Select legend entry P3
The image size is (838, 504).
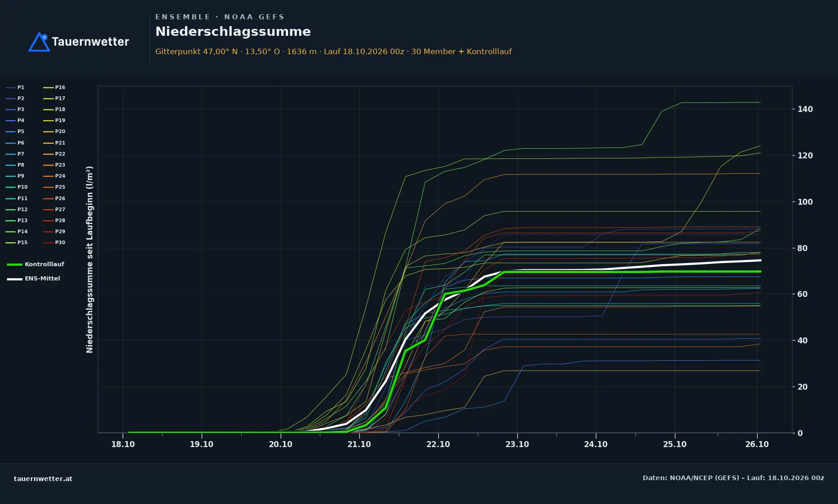point(15,110)
